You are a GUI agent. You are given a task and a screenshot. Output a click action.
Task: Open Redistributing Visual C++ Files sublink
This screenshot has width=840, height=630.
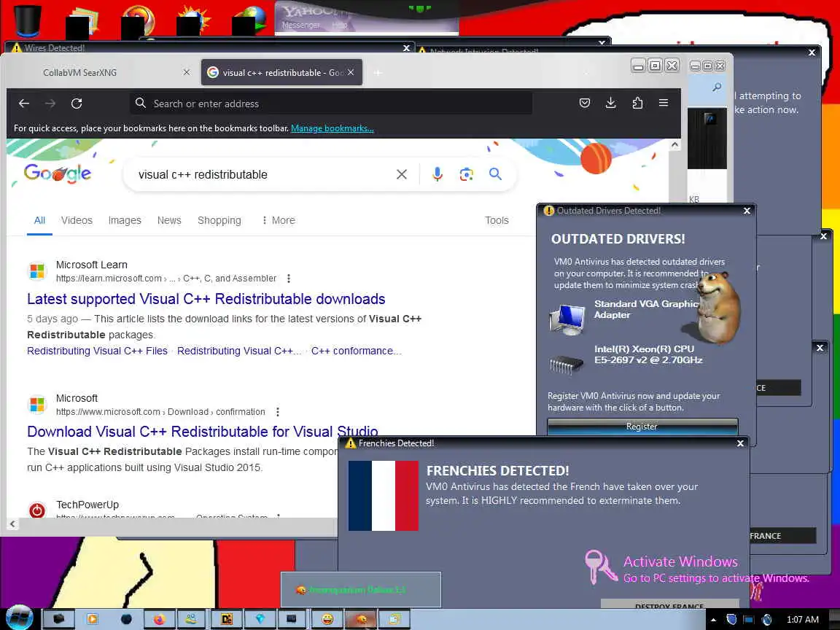click(x=97, y=351)
